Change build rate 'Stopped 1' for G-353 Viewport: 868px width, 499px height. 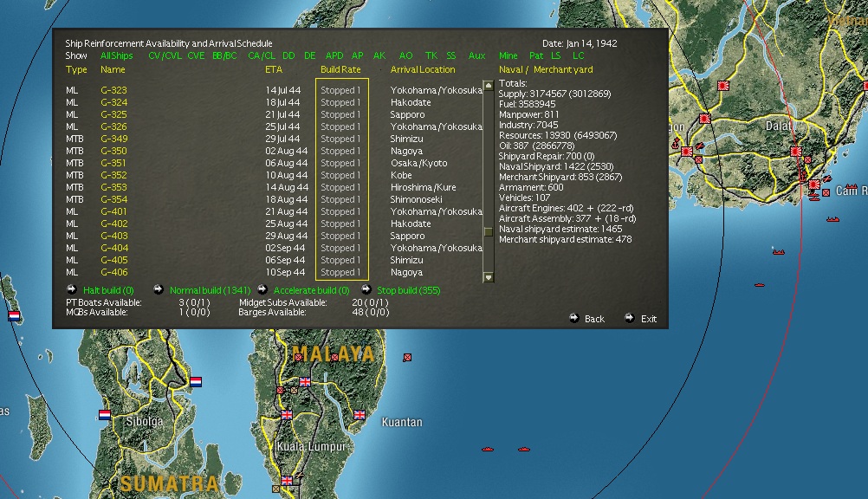pos(340,187)
